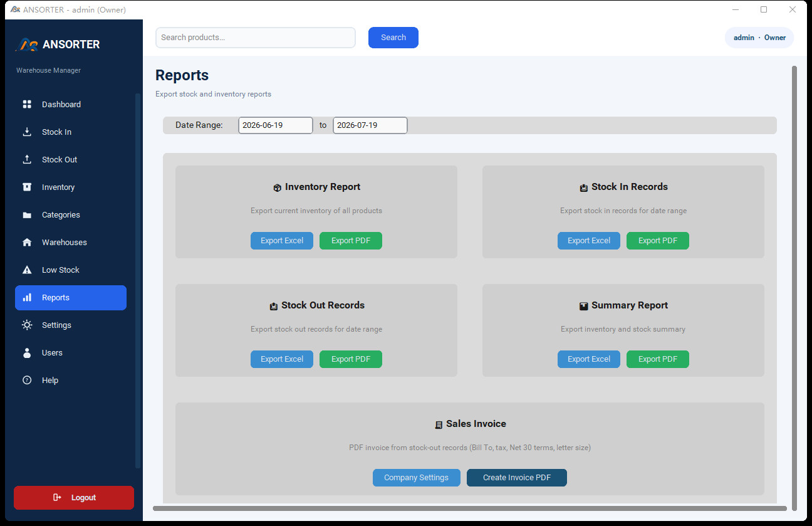Go to Users management

(x=71, y=352)
